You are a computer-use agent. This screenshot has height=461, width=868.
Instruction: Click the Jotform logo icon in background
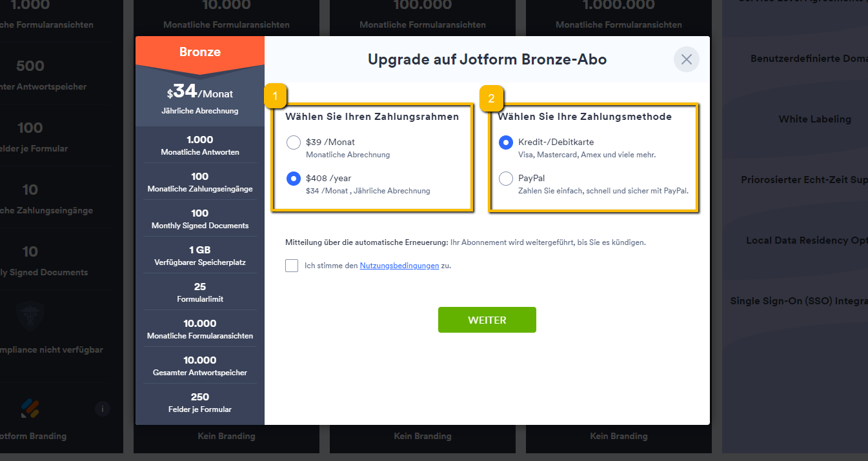[x=30, y=407]
